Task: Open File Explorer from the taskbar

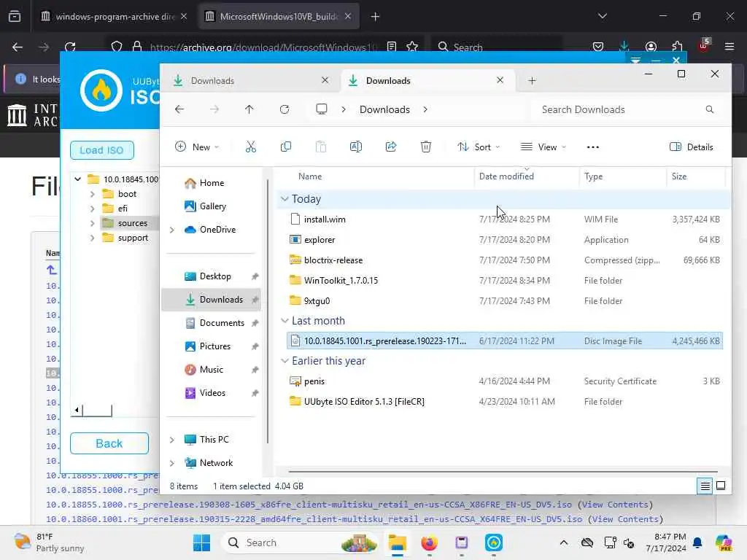Action: [397, 542]
